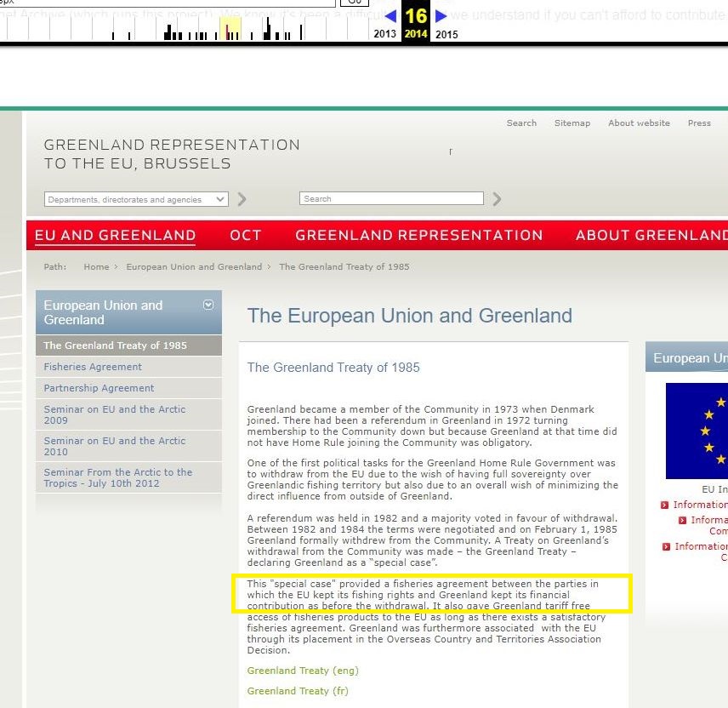The width and height of the screenshot is (728, 708).
Task: Open the Fisheries Agreement sidebar page
Action: click(x=93, y=367)
